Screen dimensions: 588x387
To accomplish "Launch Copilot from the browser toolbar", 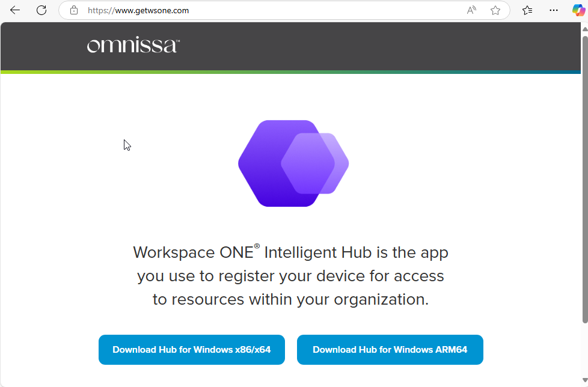I will [x=578, y=10].
